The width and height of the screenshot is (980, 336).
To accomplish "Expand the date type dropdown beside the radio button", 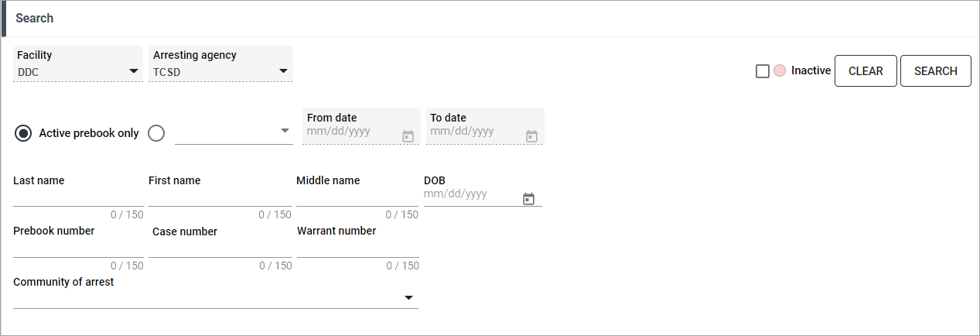I will coord(234,132).
